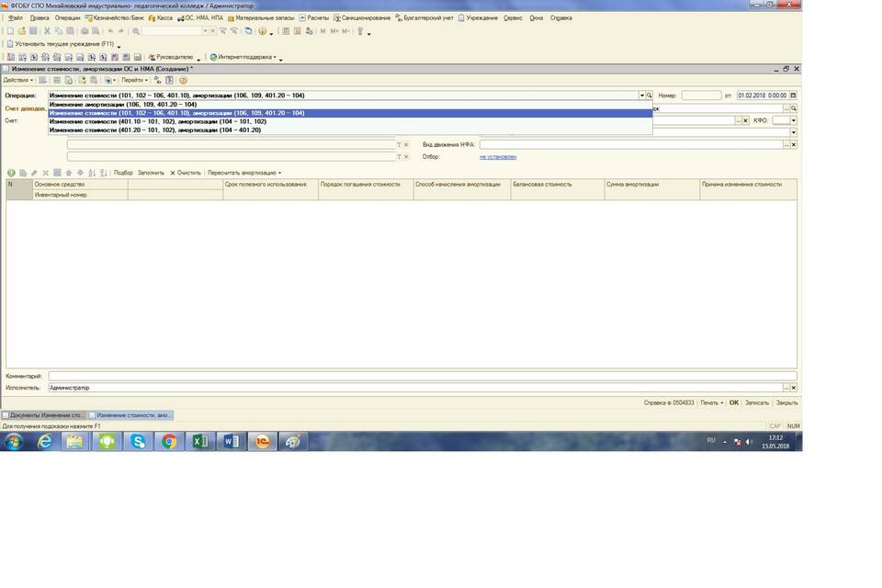Click the Skype icon in taskbar

[139, 442]
